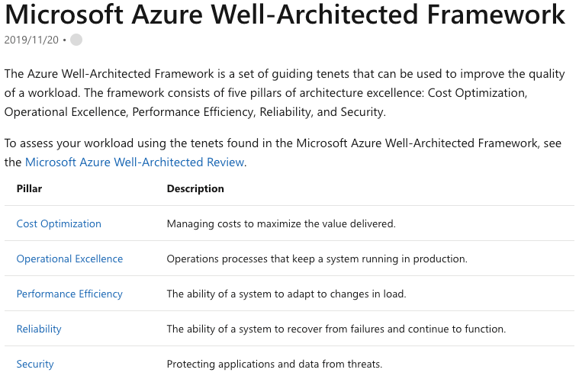Click the 2019/11/20 publication date
579x392 pixels.
[x=31, y=40]
